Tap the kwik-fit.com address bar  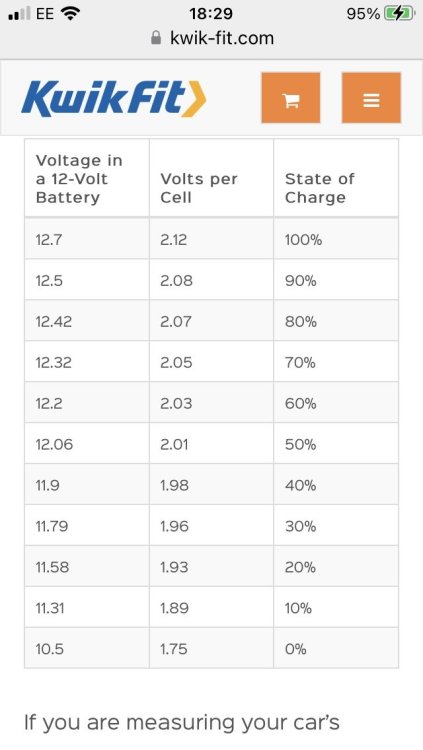[212, 38]
